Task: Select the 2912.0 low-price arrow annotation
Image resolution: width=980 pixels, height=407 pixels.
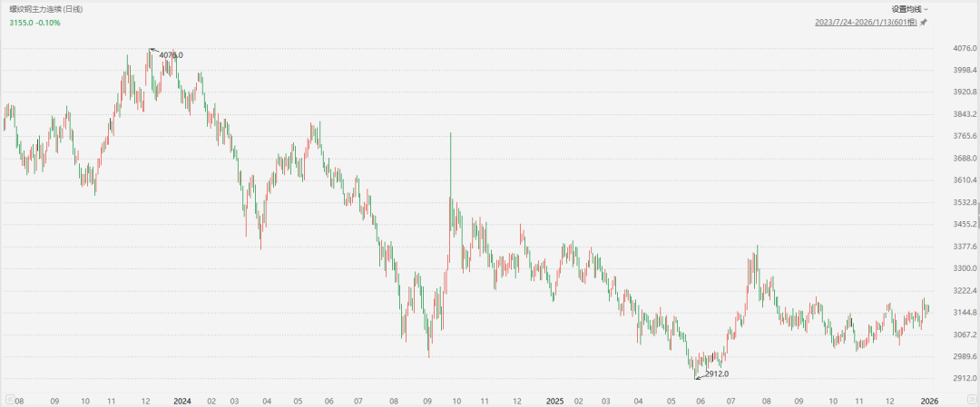Action: [x=714, y=373]
